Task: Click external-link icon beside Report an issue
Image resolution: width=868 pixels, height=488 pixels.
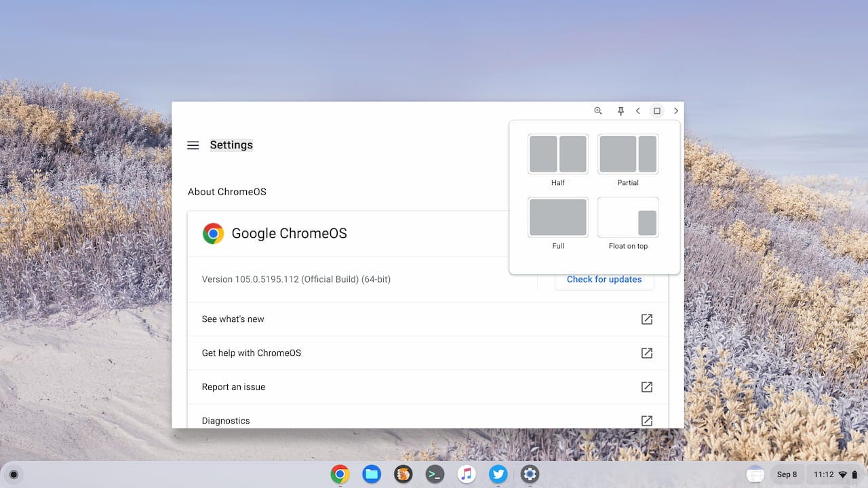Action: (x=647, y=387)
